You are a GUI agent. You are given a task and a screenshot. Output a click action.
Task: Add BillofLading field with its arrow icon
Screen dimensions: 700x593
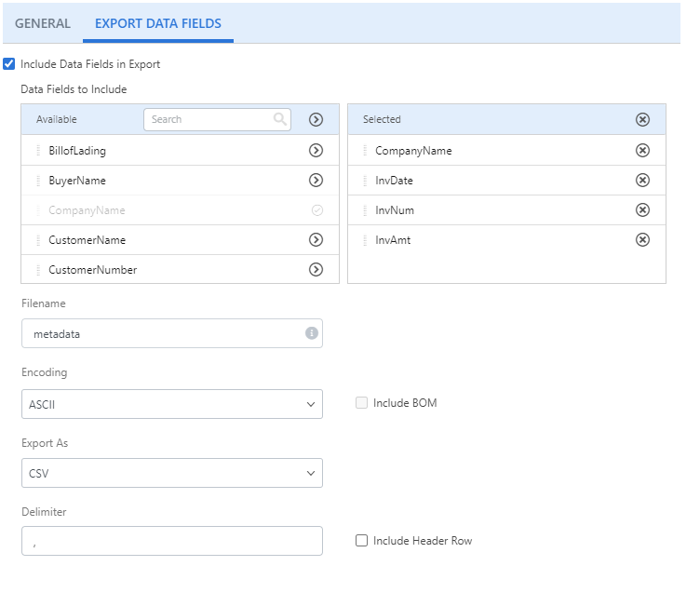(x=316, y=150)
